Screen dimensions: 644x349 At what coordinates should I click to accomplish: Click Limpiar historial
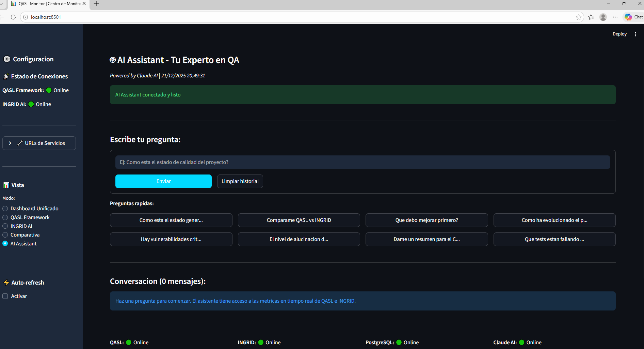click(x=240, y=181)
